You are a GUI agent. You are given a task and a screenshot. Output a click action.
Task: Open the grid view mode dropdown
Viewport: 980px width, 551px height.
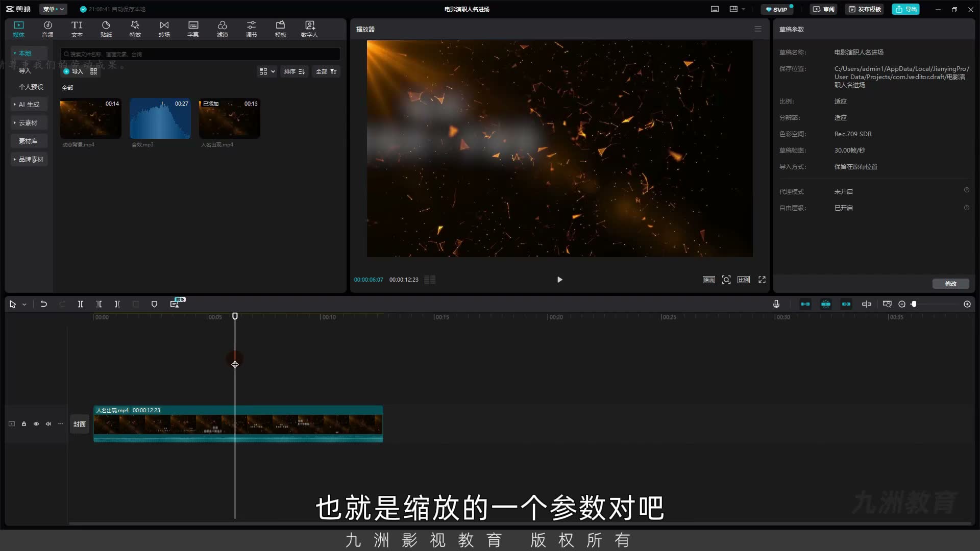tap(267, 71)
